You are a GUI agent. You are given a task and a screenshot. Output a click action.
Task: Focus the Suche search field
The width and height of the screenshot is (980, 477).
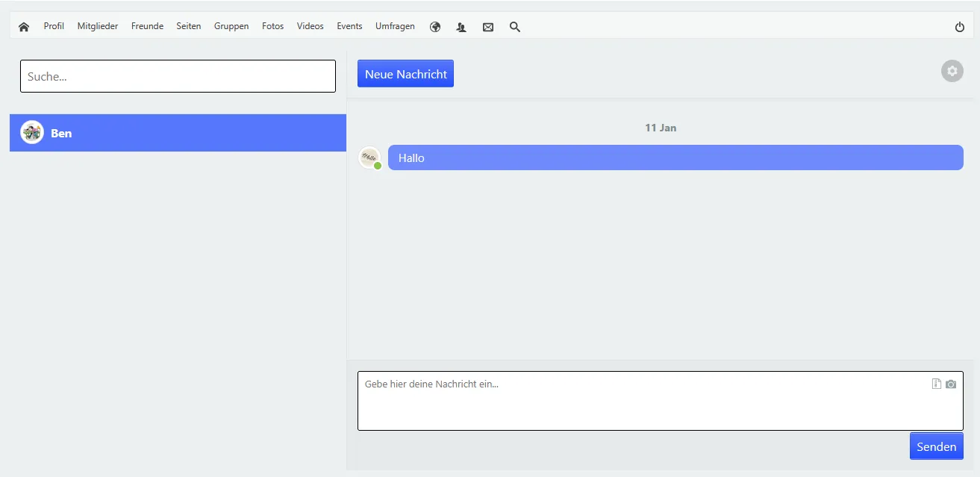click(178, 76)
